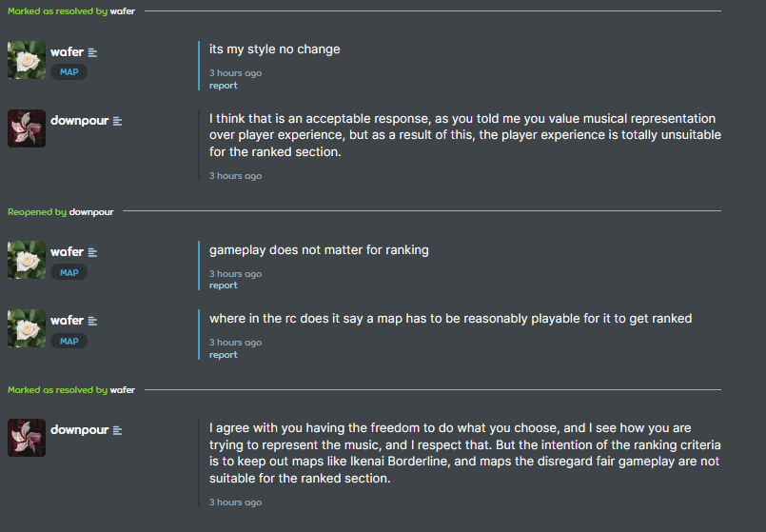
Task: Report the 'its my style no change' post
Action: [224, 86]
